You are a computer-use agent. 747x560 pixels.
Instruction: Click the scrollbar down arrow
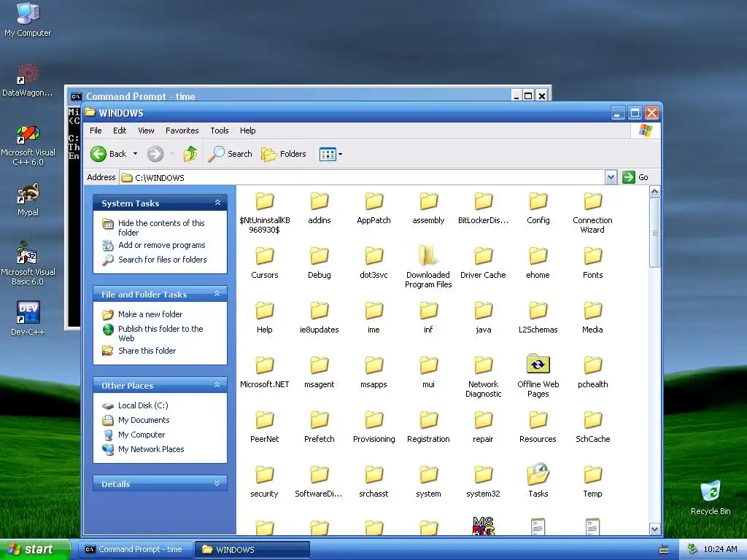click(654, 529)
